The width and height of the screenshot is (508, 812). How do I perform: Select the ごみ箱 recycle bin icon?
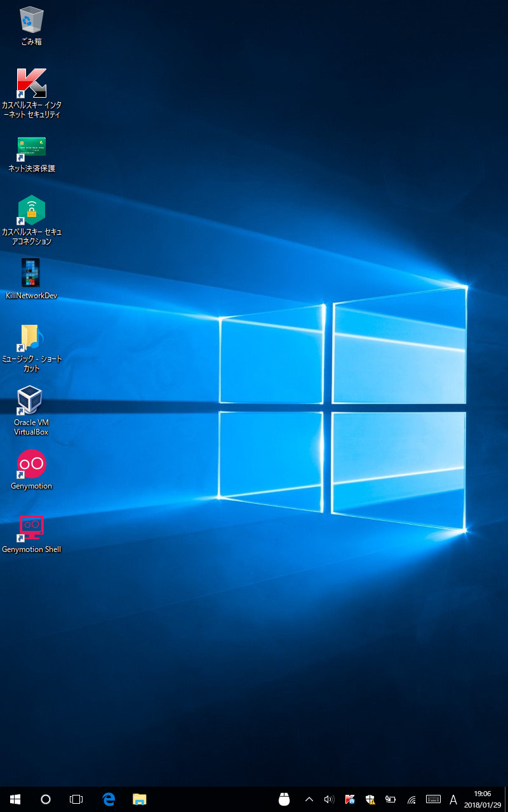32,25
